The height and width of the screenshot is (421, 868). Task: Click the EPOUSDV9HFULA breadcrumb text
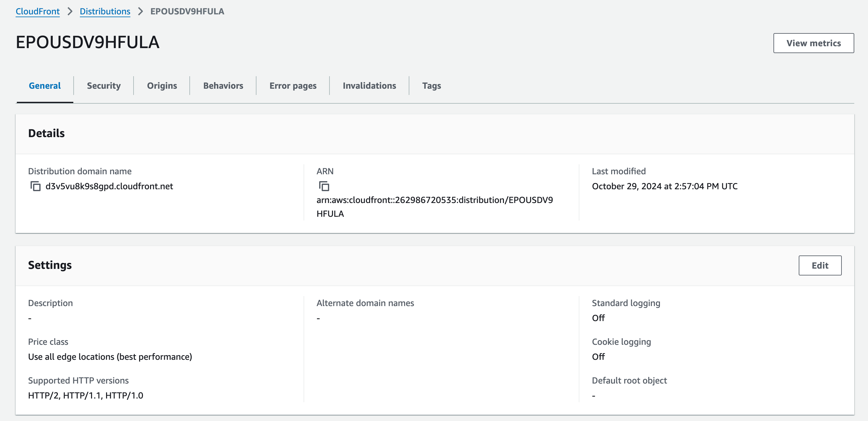[187, 12]
